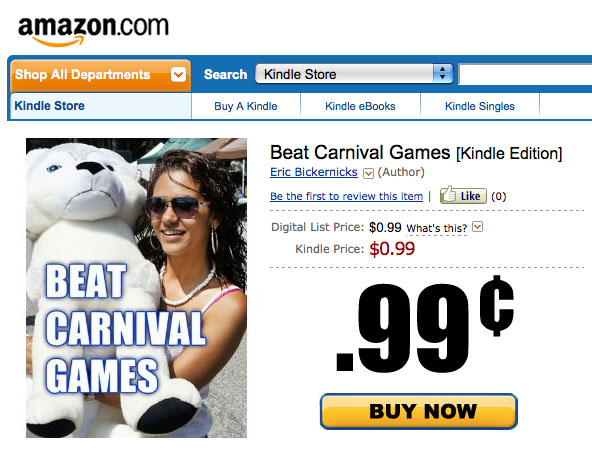The image size is (592, 453).
Task: Click the amazon.com logo
Action: point(93,31)
